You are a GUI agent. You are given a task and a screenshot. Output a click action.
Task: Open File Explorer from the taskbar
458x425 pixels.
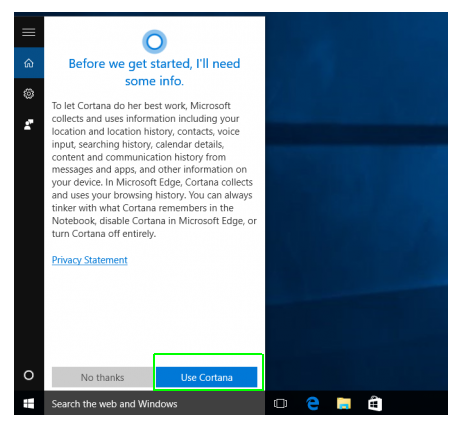(x=344, y=403)
